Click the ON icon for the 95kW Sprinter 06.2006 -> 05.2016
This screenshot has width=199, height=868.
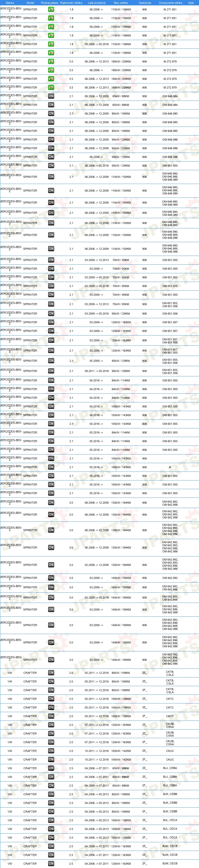[x=51, y=165]
